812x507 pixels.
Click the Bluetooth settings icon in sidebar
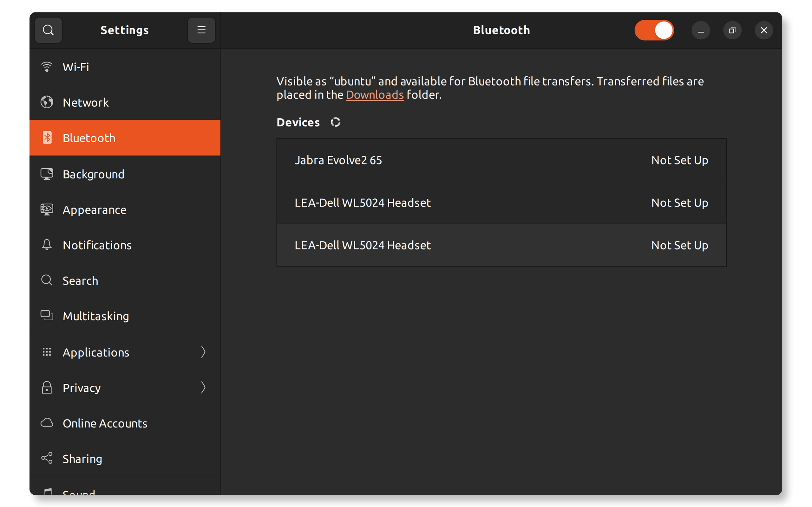click(x=47, y=138)
